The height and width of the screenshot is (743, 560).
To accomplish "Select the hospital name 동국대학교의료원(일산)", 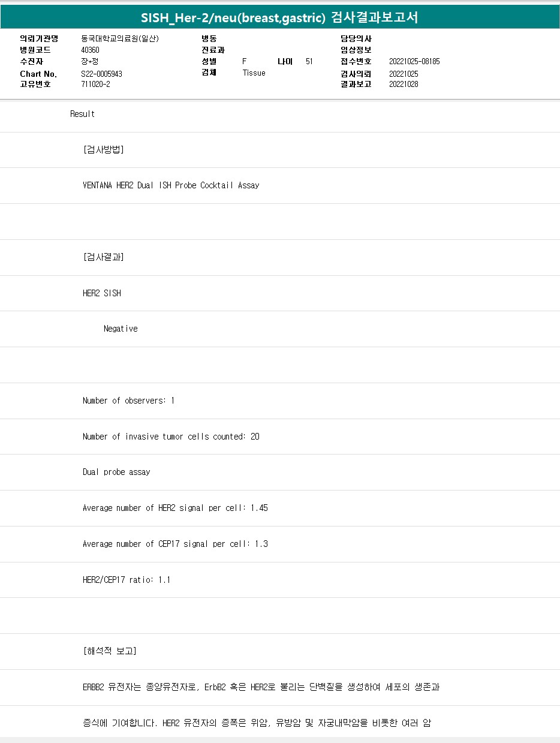I will pos(120,38).
